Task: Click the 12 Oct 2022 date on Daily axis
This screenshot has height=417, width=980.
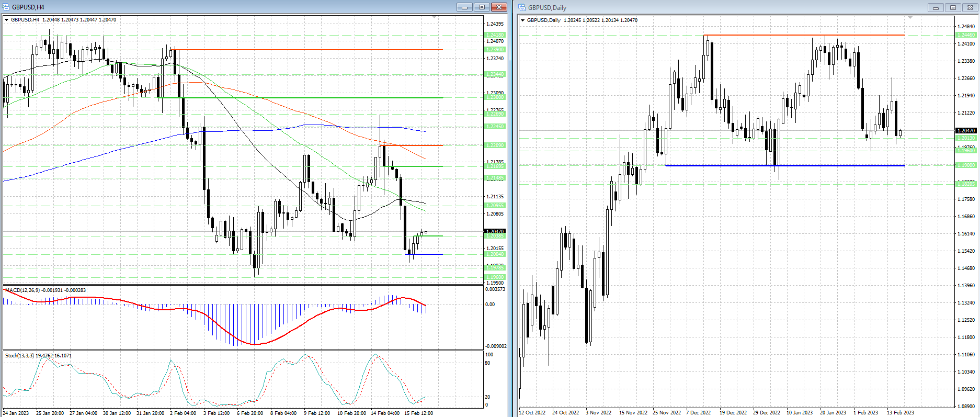Action: tap(532, 413)
